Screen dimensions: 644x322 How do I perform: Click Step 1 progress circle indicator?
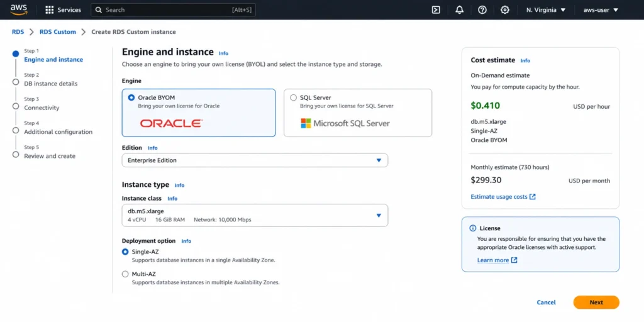(x=16, y=54)
